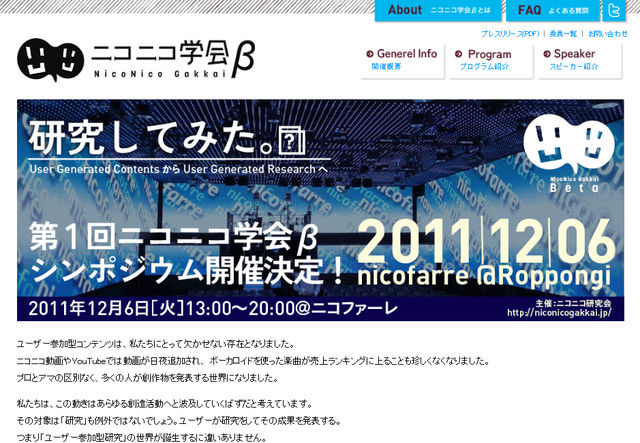The width and height of the screenshot is (640, 443).
Task: Click the question mark window icon in banner
Action: [291, 141]
